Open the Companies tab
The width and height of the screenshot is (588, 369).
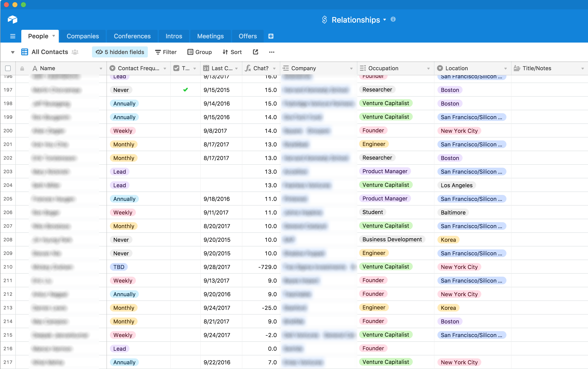click(83, 36)
